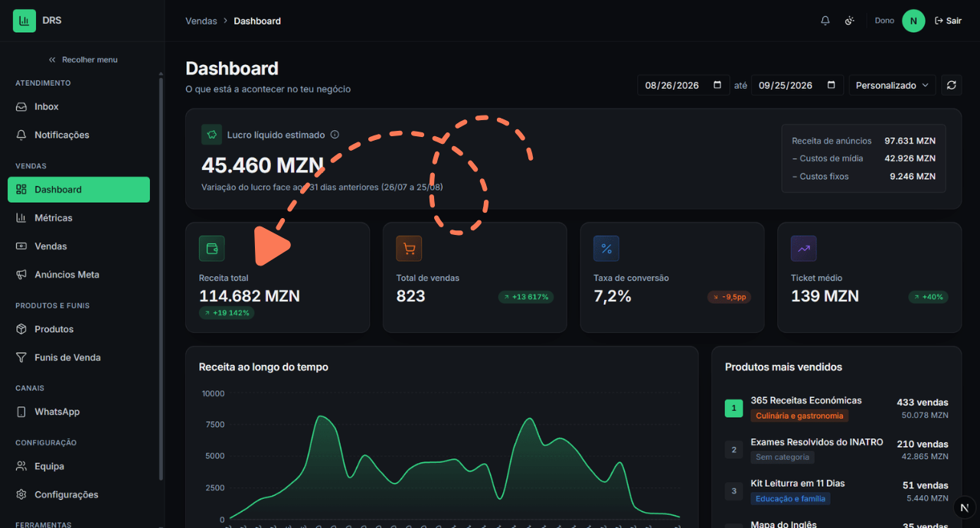The height and width of the screenshot is (528, 980).
Task: Click the +13 617% sales badge
Action: point(526,297)
